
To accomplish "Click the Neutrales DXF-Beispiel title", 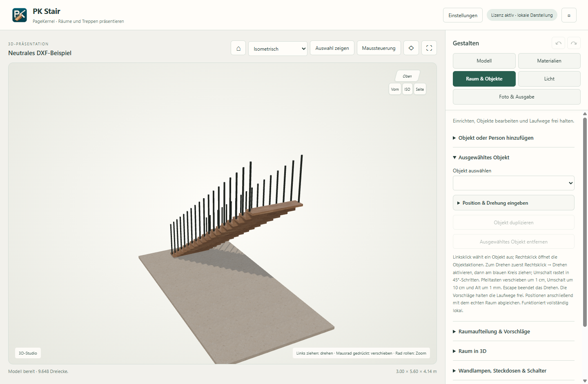I will [x=40, y=53].
